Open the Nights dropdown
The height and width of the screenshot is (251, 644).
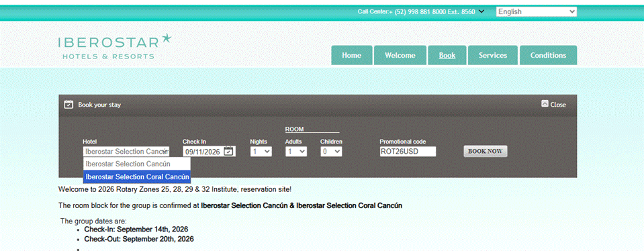261,152
